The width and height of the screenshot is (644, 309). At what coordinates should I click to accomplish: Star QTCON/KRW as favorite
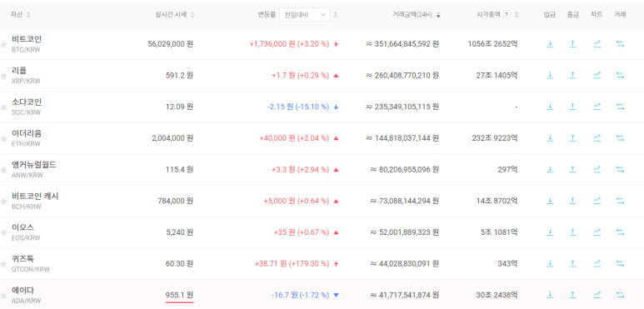[x=3, y=264]
